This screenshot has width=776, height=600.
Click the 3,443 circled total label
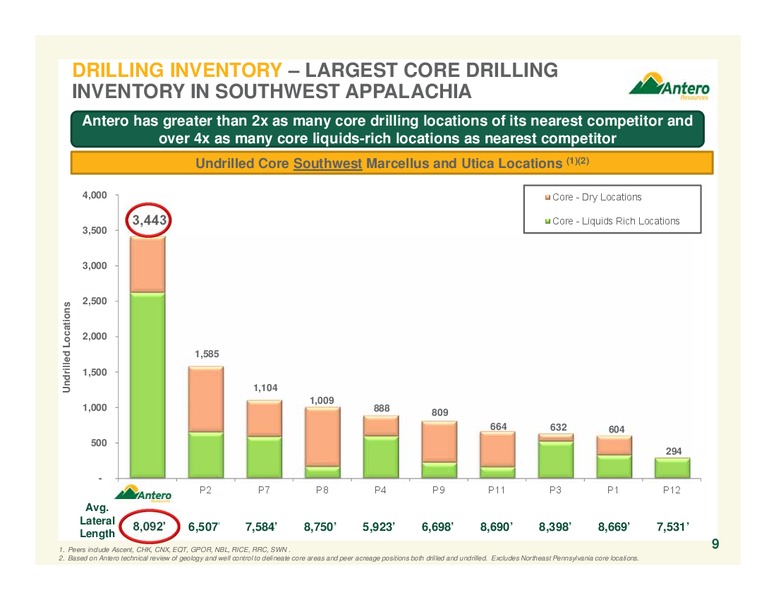[x=149, y=220]
